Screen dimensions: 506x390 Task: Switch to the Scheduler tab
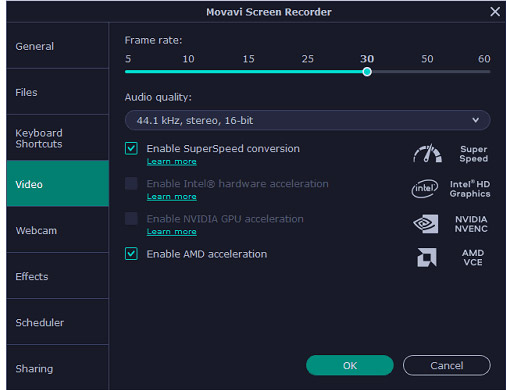[x=57, y=322]
